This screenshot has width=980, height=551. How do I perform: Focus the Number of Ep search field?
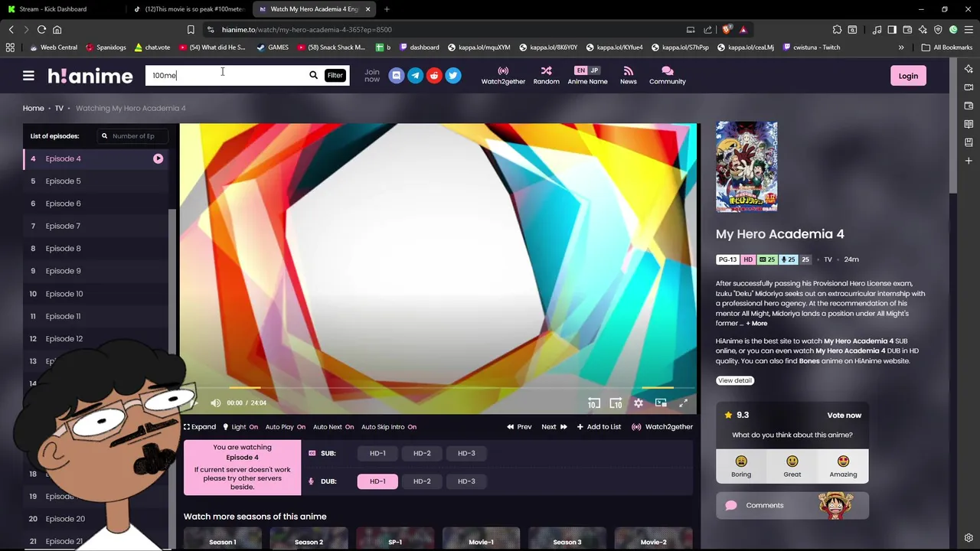[132, 136]
